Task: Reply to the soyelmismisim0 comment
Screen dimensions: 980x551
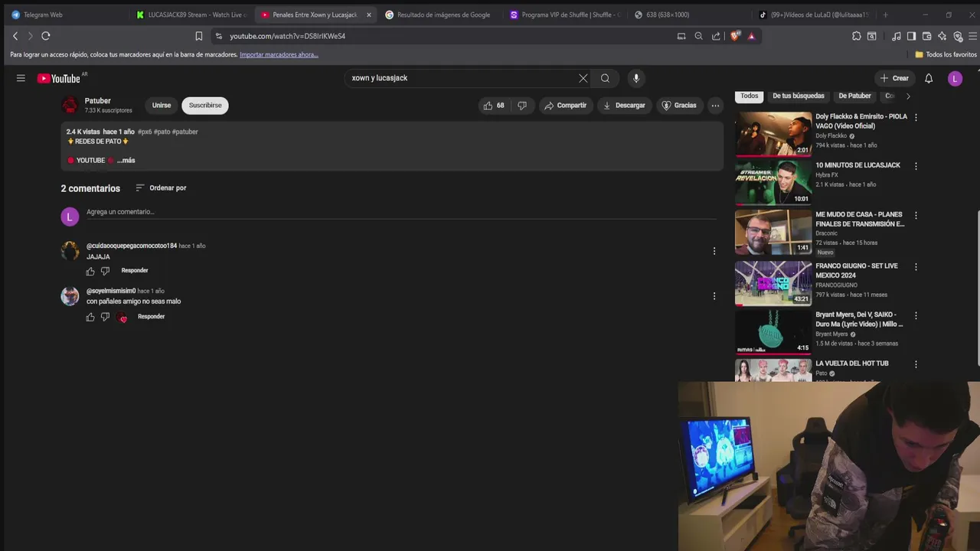Action: pyautogui.click(x=151, y=317)
